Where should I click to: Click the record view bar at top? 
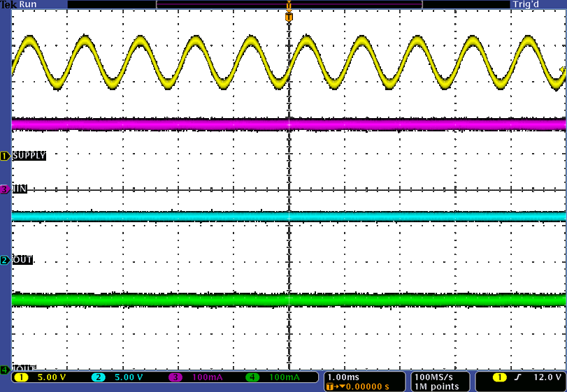[289, 4]
